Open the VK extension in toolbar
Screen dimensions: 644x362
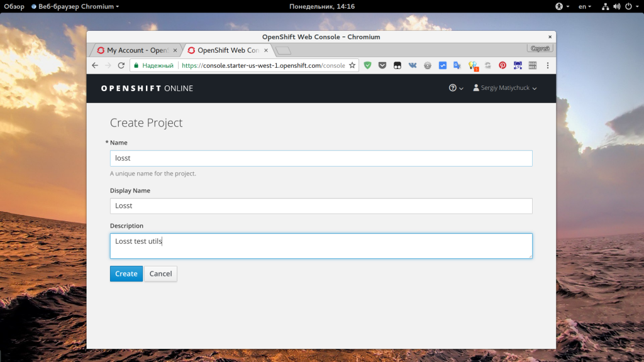coord(413,65)
